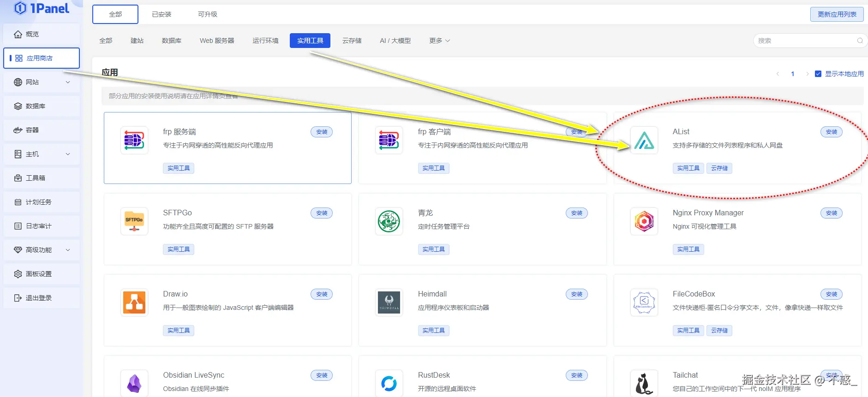
Task: Click the 青龙 dragon app icon
Action: coord(389,221)
